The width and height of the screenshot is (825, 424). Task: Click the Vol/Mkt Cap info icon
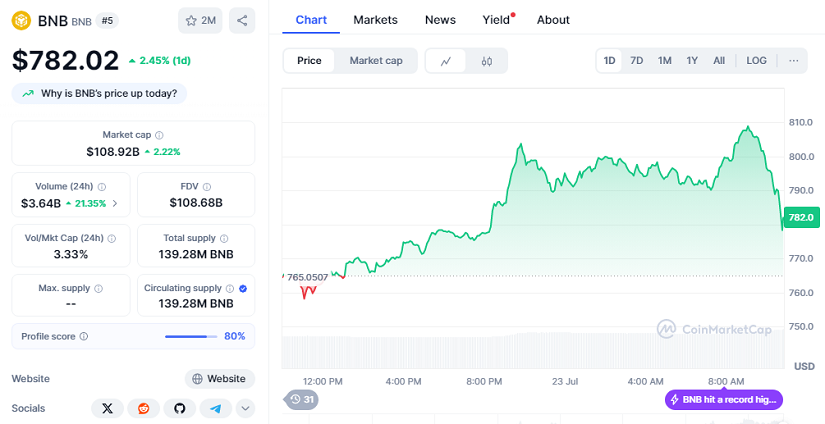[x=112, y=238]
